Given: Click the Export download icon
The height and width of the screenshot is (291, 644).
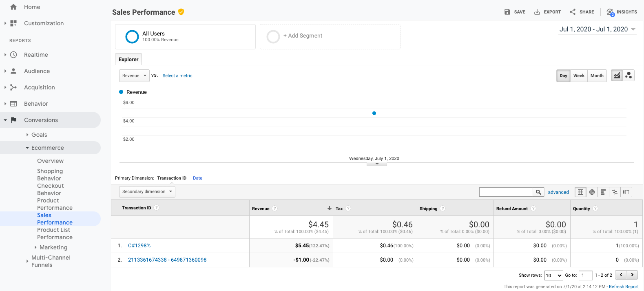Looking at the screenshot, I should coord(537,12).
